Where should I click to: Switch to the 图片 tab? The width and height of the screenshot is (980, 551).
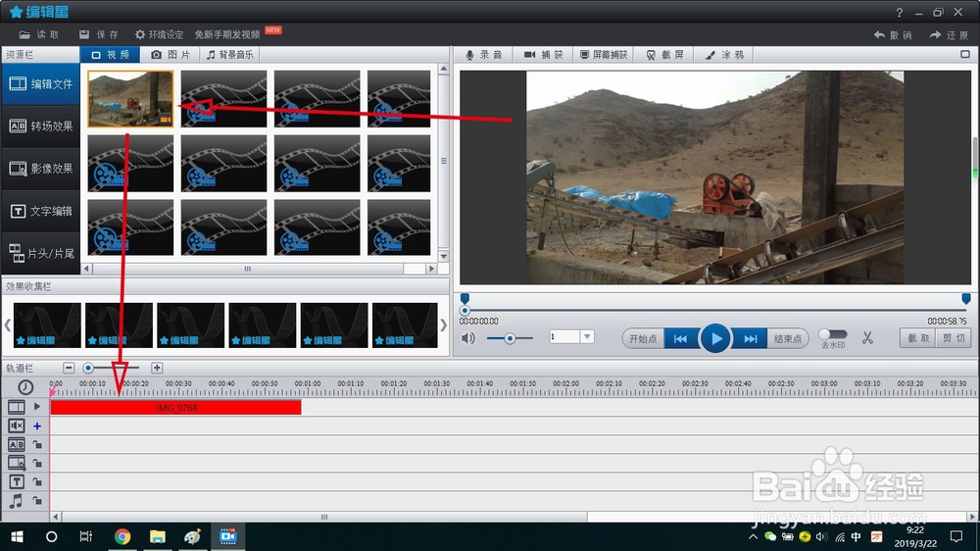(x=171, y=55)
